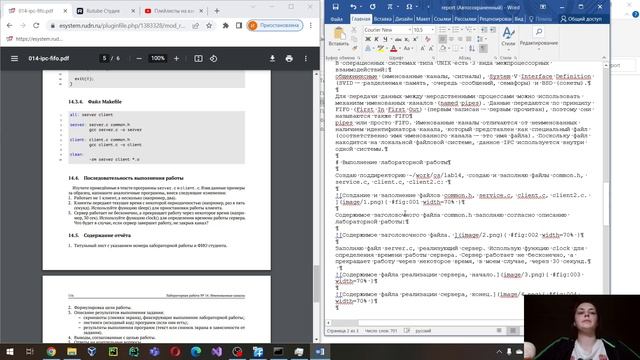The height and width of the screenshot is (360, 640).
Task: Reload the page in Chrome
Action: pos(36,25)
